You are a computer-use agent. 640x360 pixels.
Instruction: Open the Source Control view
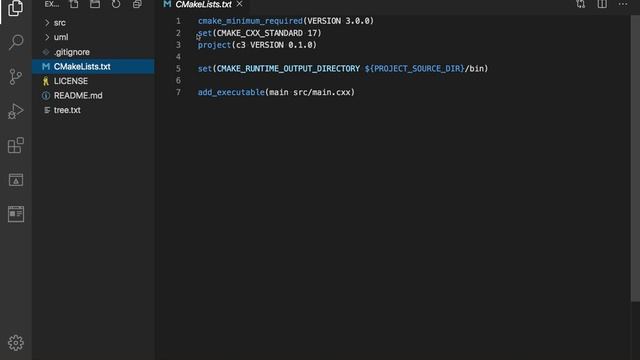coord(16,77)
